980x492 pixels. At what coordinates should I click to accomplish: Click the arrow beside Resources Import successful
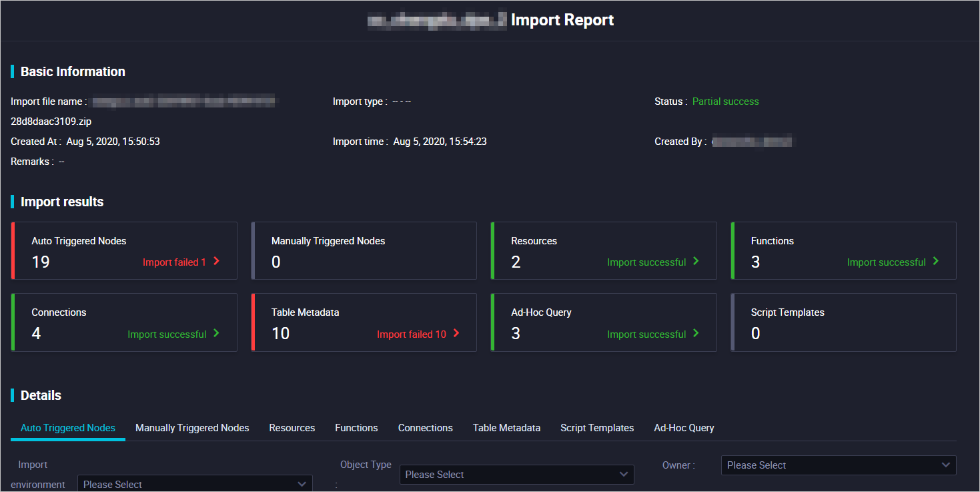tap(696, 262)
